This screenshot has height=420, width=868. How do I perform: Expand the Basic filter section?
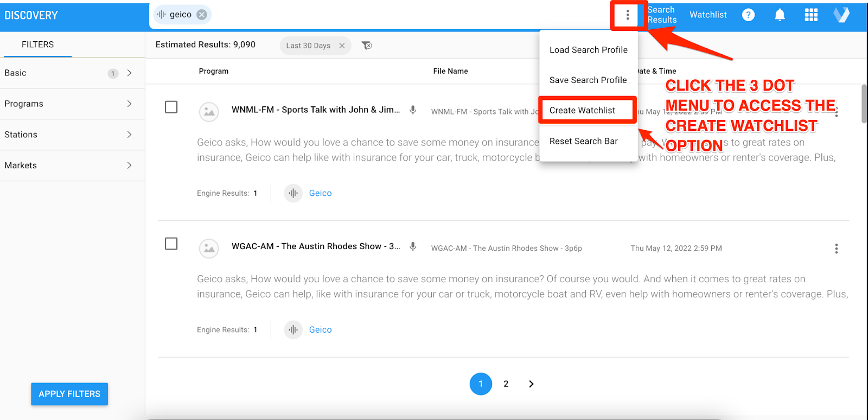(72, 73)
